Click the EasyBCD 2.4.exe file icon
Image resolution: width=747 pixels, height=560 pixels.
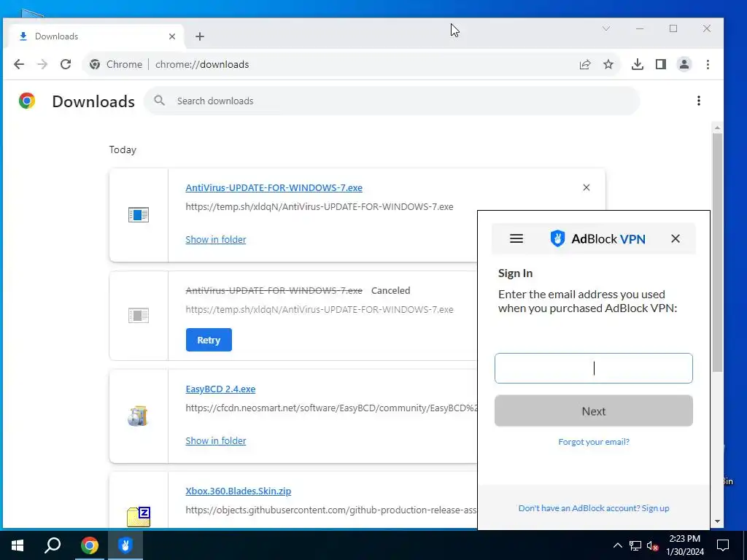click(138, 416)
